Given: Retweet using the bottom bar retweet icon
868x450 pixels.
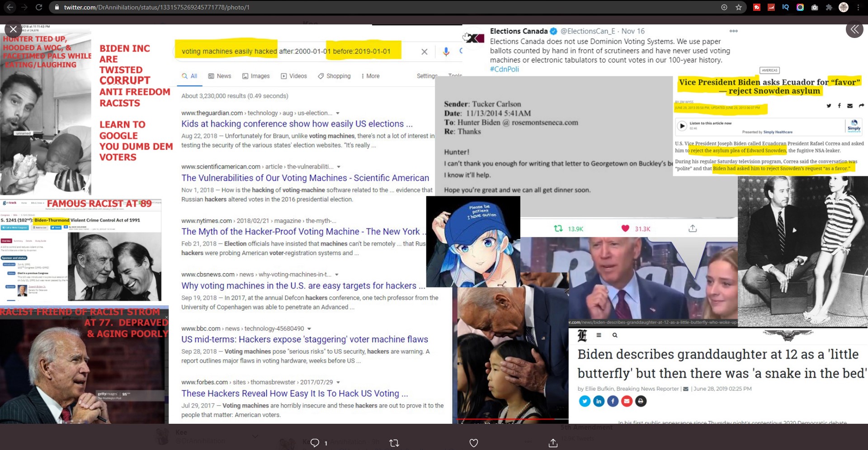Looking at the screenshot, I should point(394,443).
